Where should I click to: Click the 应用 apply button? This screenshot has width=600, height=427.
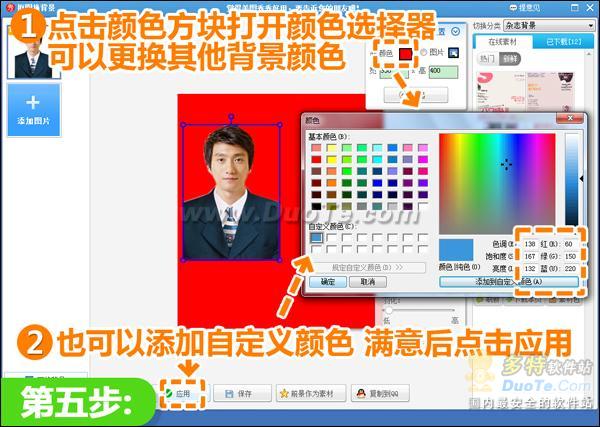tap(182, 393)
